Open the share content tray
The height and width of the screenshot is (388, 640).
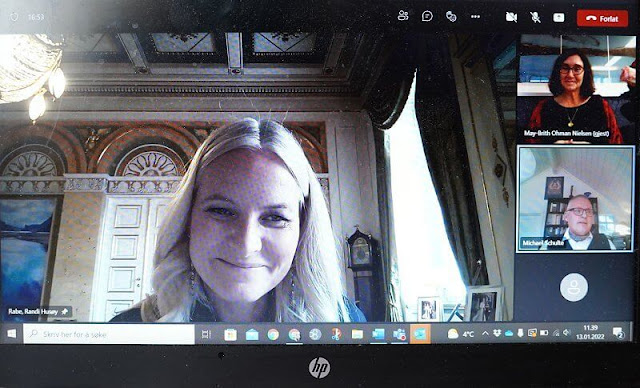pyautogui.click(x=559, y=17)
